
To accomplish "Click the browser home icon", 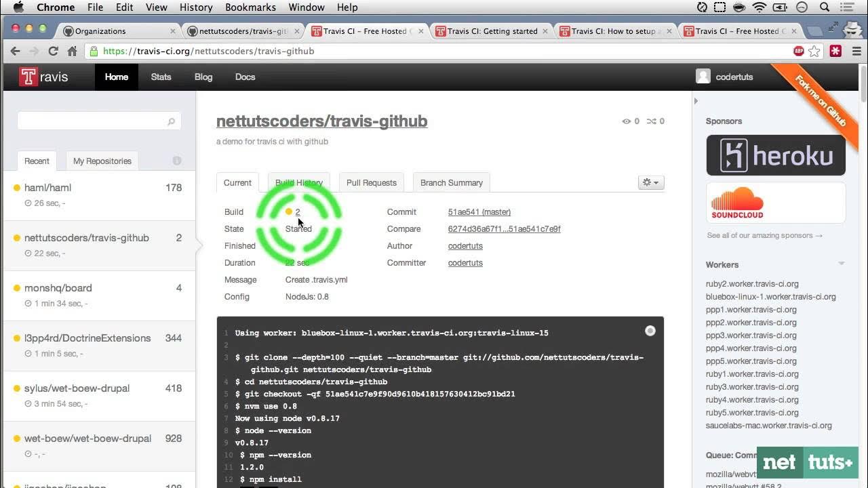I will (72, 51).
